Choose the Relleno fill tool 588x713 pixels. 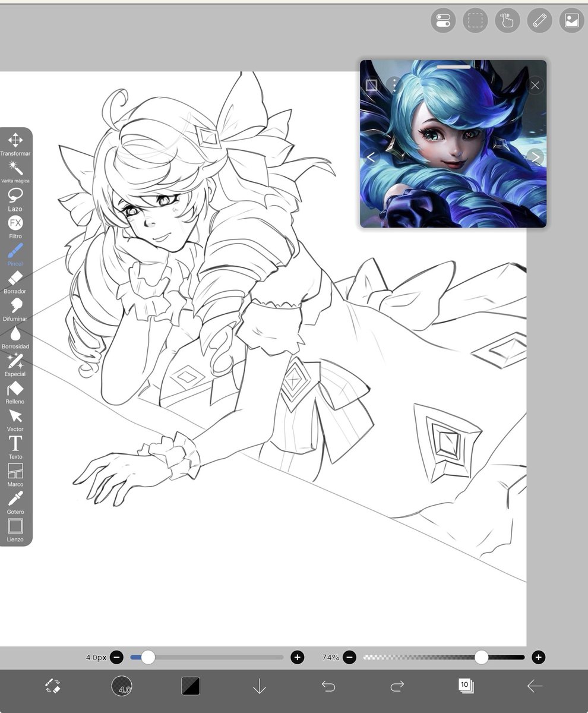[x=15, y=392]
